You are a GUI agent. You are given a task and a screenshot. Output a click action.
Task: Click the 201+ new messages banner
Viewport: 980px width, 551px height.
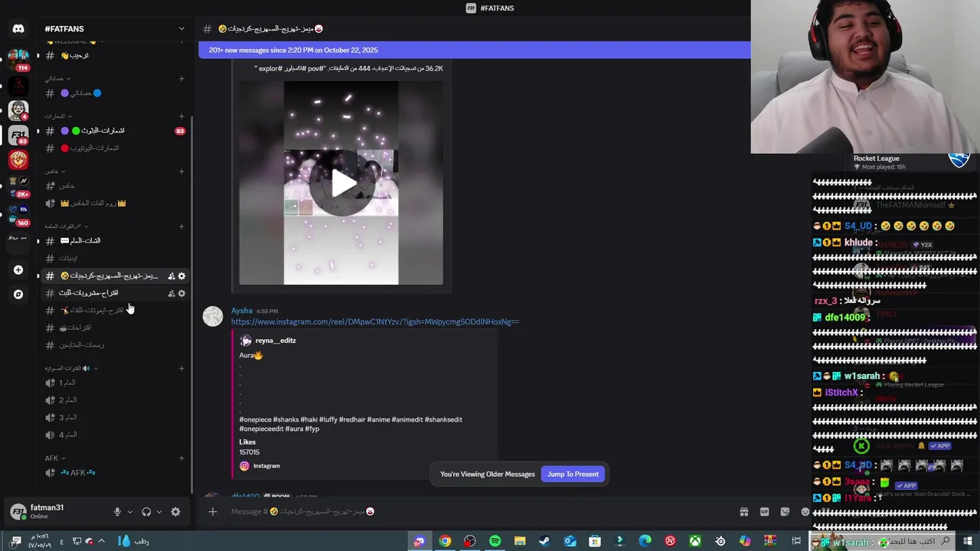tap(474, 50)
